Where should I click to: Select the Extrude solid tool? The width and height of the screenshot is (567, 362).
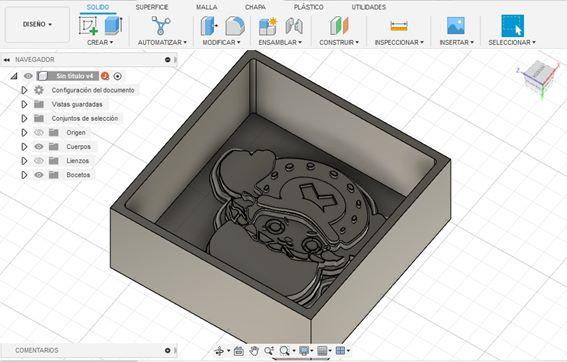113,25
